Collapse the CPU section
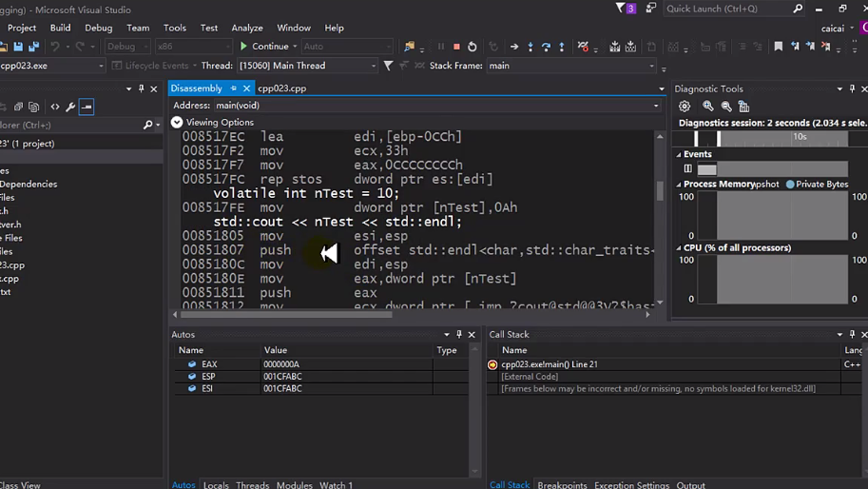868x489 pixels. pyautogui.click(x=679, y=248)
